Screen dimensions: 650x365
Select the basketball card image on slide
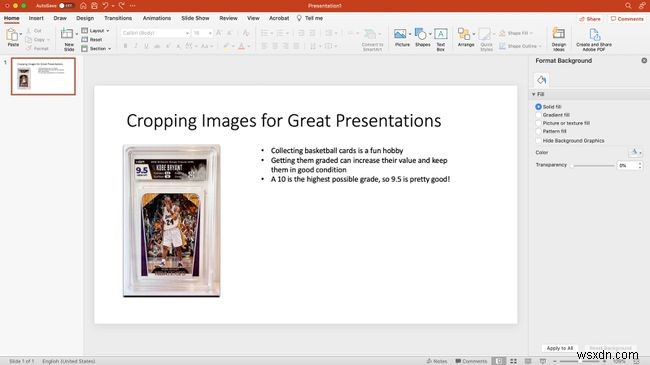[x=172, y=220]
